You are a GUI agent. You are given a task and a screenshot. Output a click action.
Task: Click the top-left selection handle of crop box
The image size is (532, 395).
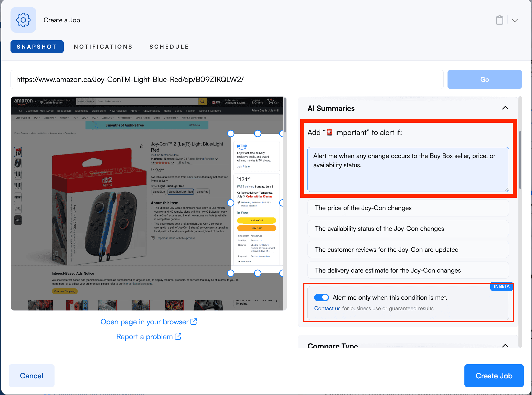tap(231, 133)
